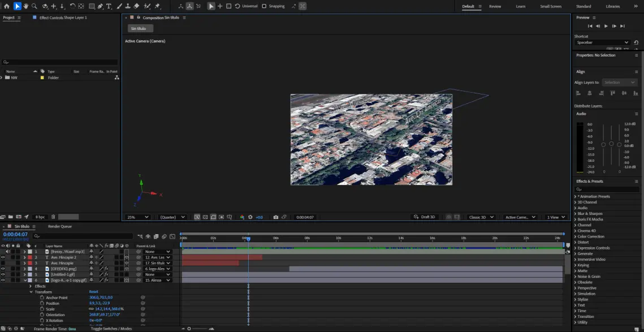Viewport: 644px width, 332px height.
Task: Take a snapshot with the camera icon
Action: pyautogui.click(x=275, y=217)
